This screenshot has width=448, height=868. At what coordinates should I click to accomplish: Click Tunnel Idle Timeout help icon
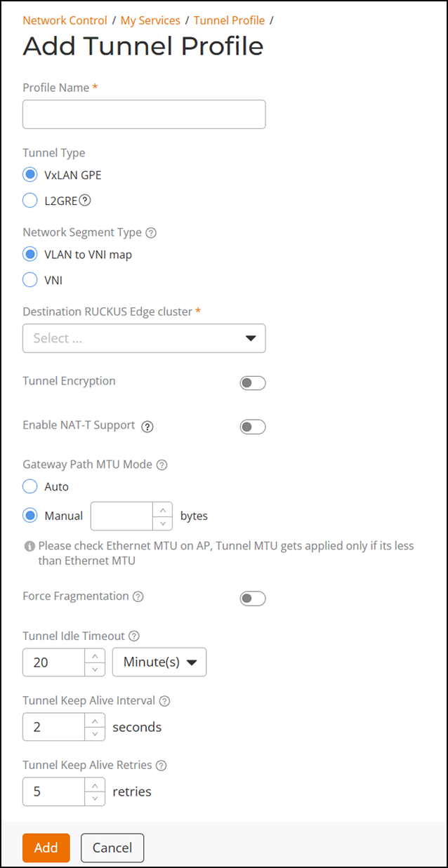pyautogui.click(x=134, y=636)
